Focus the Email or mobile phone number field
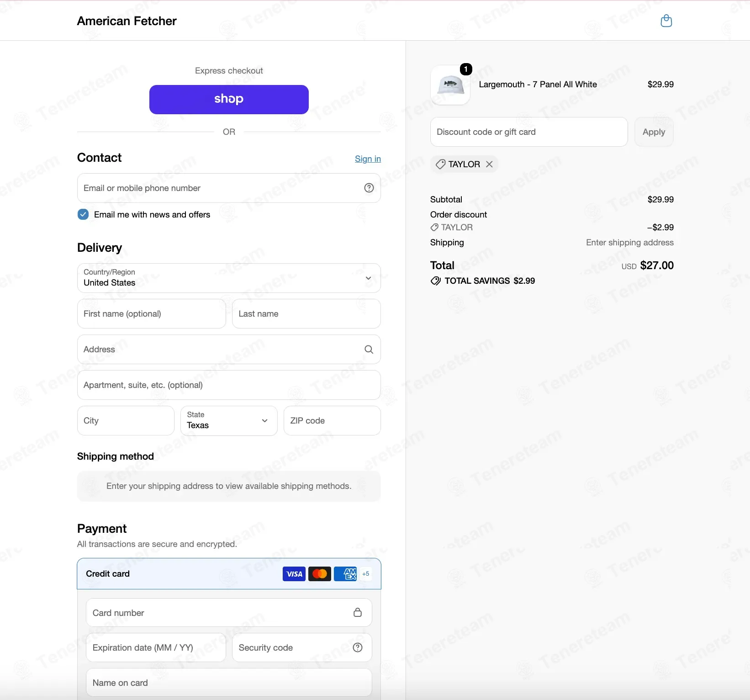Viewport: 750px width, 700px height. click(x=229, y=188)
